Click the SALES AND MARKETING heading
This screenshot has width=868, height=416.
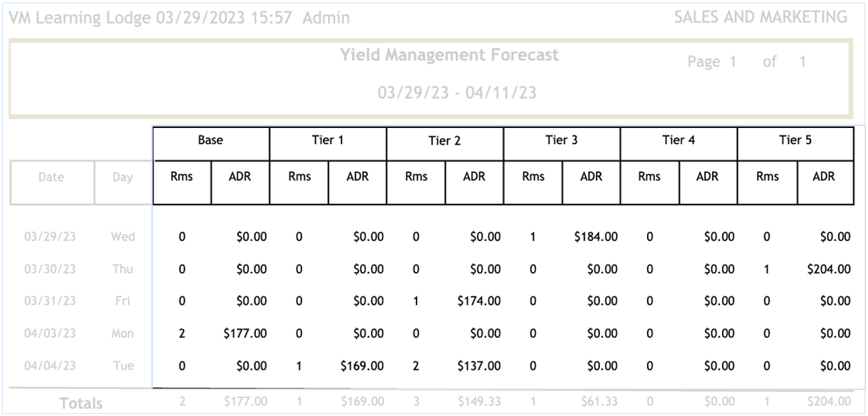pyautogui.click(x=760, y=17)
